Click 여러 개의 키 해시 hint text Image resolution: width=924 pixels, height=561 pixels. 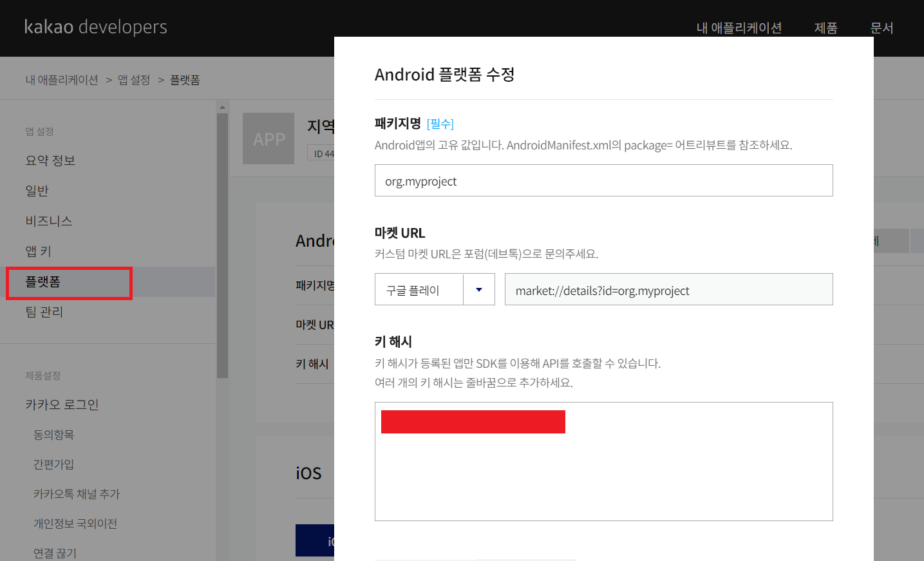click(474, 383)
